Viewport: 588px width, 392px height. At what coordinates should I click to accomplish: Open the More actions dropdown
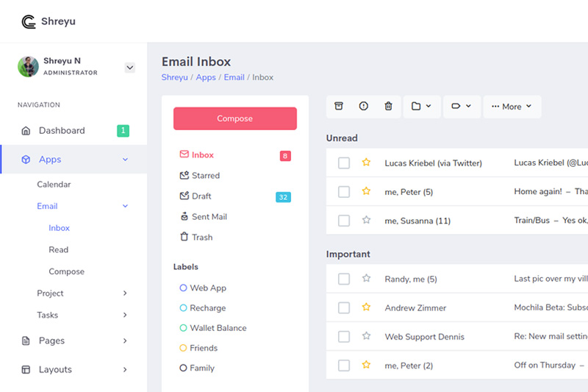512,106
